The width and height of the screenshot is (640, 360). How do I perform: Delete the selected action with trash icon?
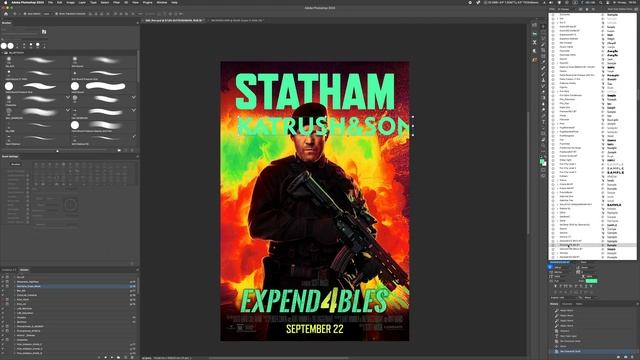[x=132, y=357]
